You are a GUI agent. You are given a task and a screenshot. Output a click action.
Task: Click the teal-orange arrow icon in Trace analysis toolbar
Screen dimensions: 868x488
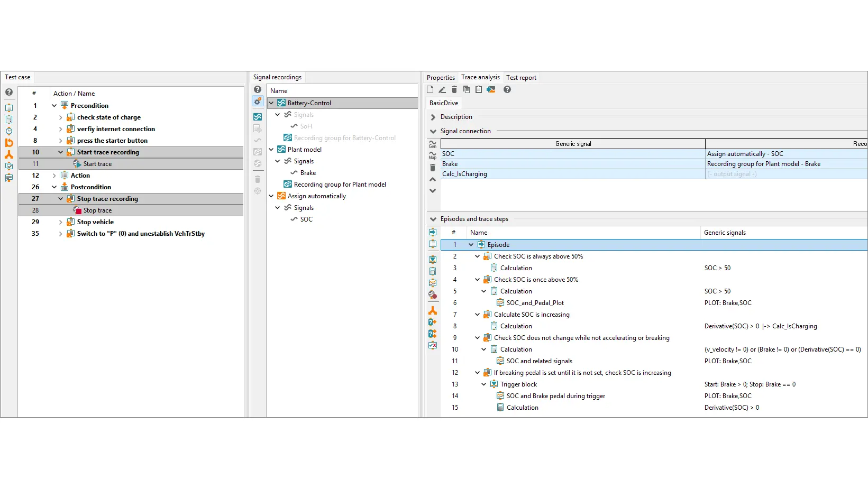coord(491,90)
